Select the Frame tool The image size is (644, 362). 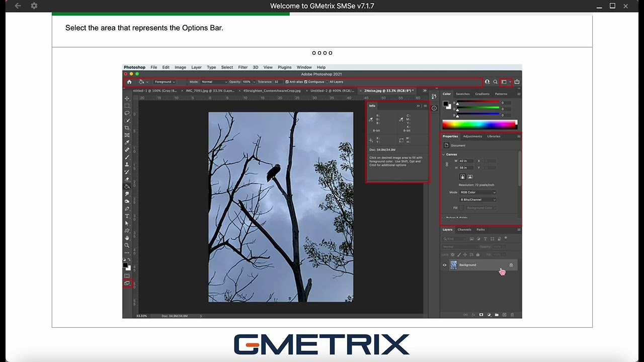tap(127, 135)
